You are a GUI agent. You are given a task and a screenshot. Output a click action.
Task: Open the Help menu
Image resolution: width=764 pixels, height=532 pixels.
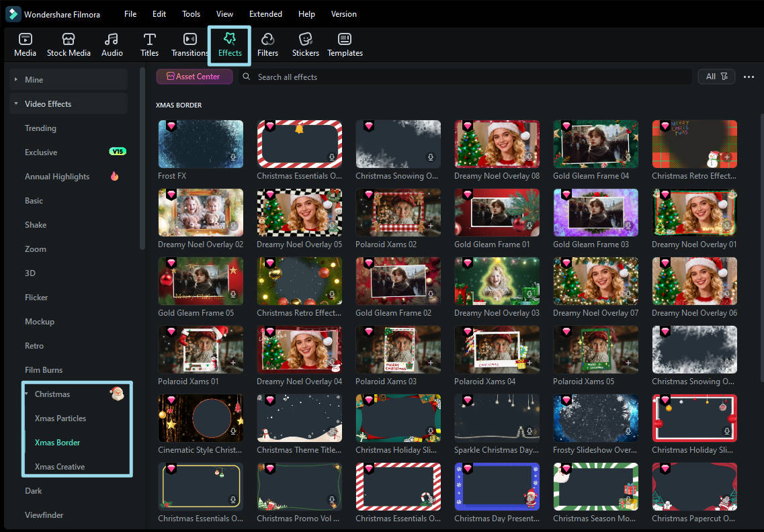(x=306, y=14)
